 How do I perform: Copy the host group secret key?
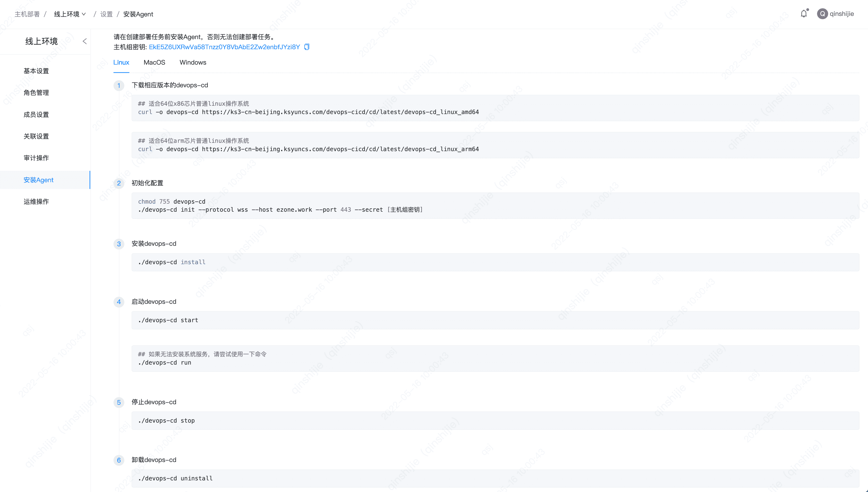(x=307, y=47)
